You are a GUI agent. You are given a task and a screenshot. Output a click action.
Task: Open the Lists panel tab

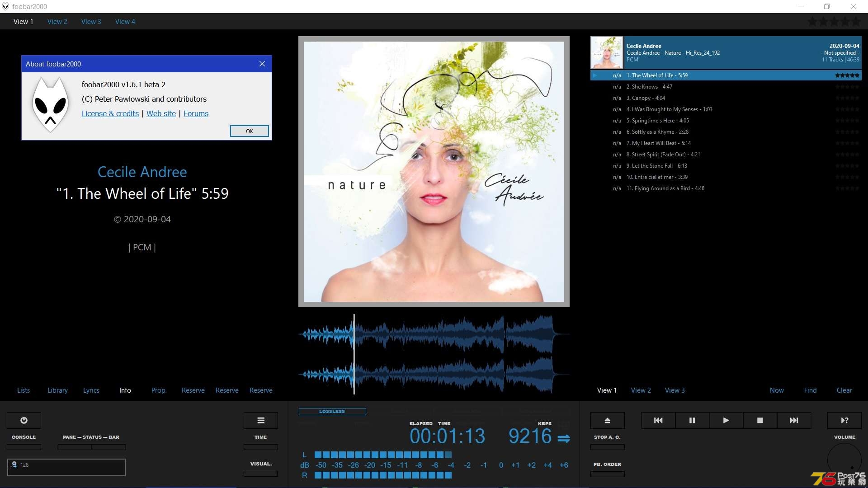(24, 390)
